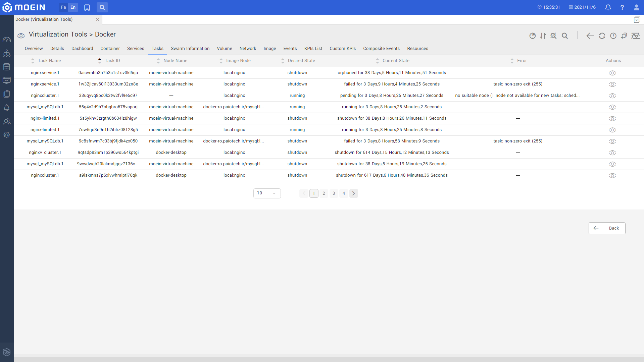Screen dimensions: 644x362
Task: Open notifications bell in top bar
Action: click(x=608, y=7)
